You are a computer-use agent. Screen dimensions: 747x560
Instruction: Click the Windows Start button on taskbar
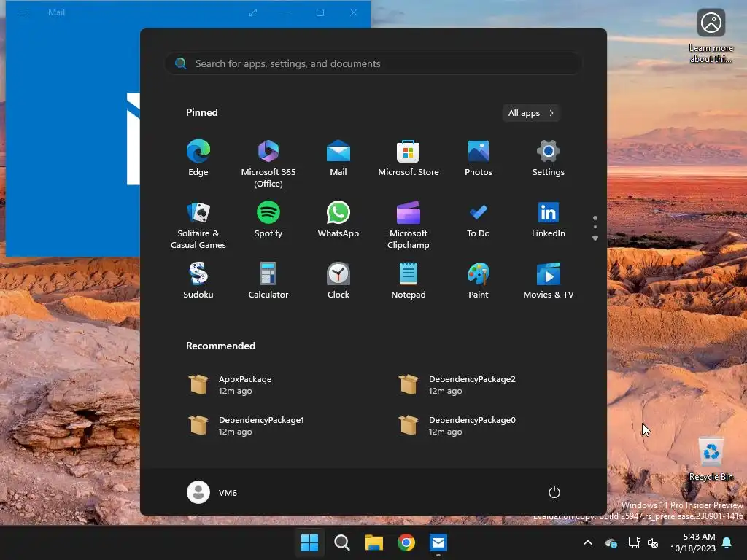[309, 542]
